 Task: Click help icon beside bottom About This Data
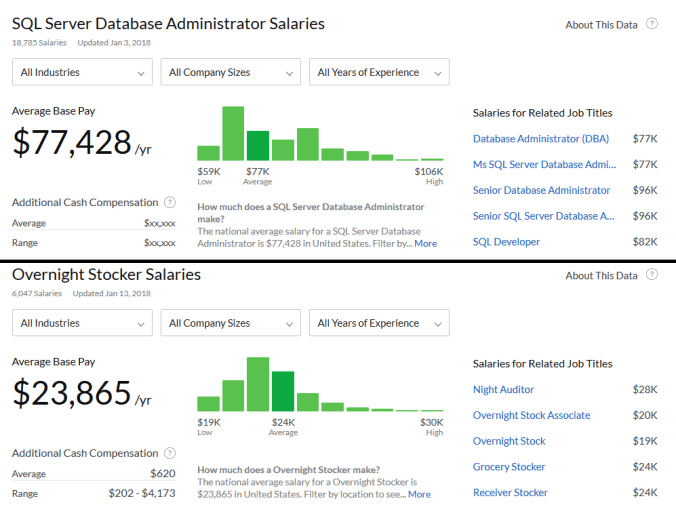(652, 275)
